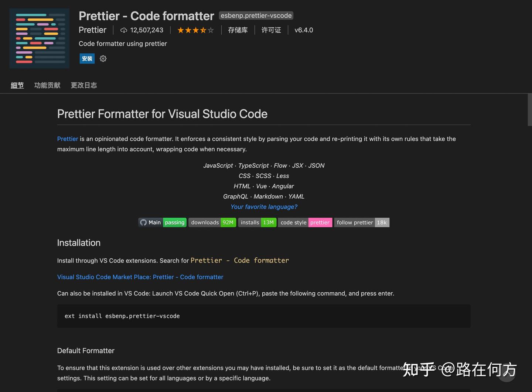Click the Prettier hyperlink in the description
532x392 pixels.
tap(68, 139)
